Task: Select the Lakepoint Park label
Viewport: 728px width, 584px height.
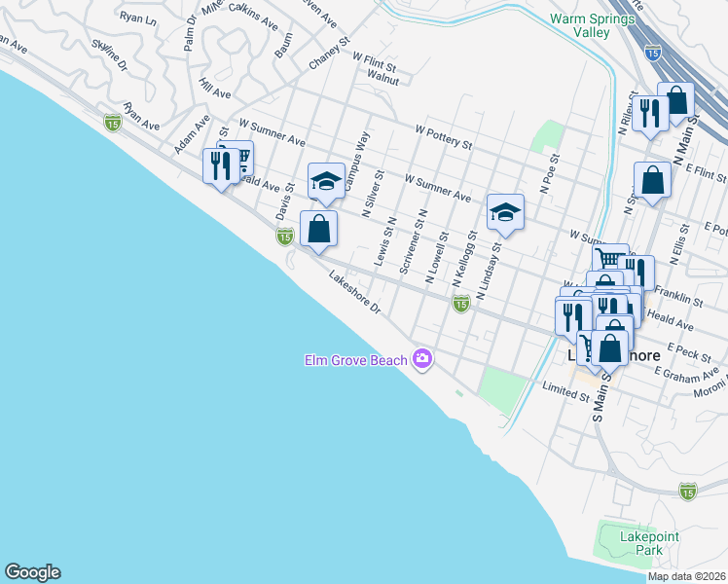Action: [x=649, y=543]
